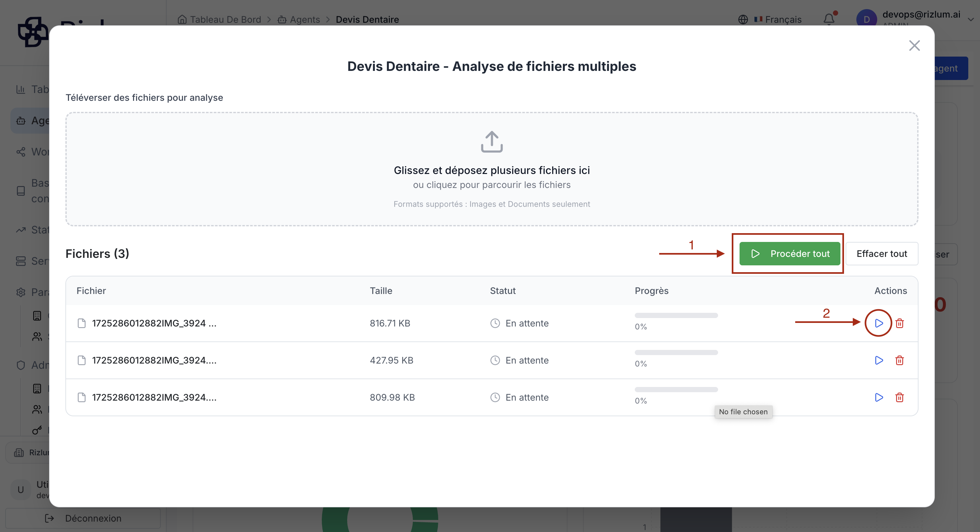Select the 809.98 KB size cell
The width and height of the screenshot is (980, 532).
click(392, 397)
